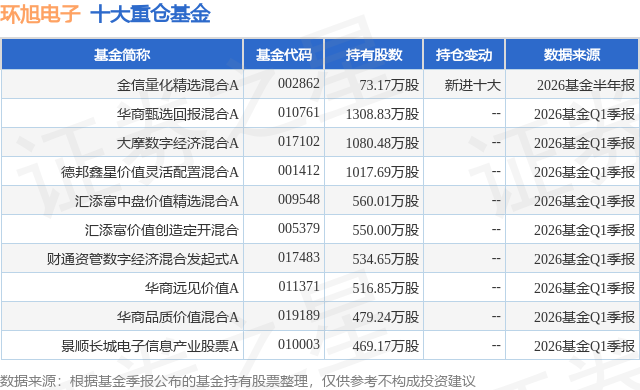Select the 持仓变动 column header
This screenshot has width=640, height=390.
[x=464, y=55]
